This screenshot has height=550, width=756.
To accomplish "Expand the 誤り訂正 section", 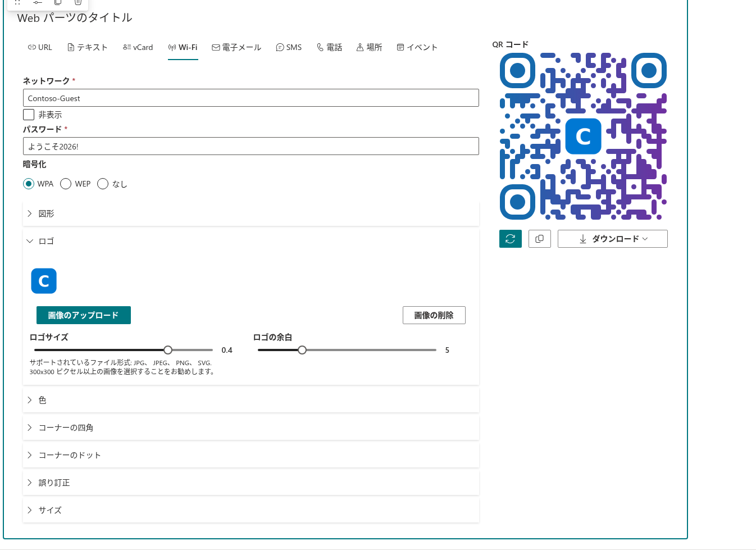I will point(251,483).
